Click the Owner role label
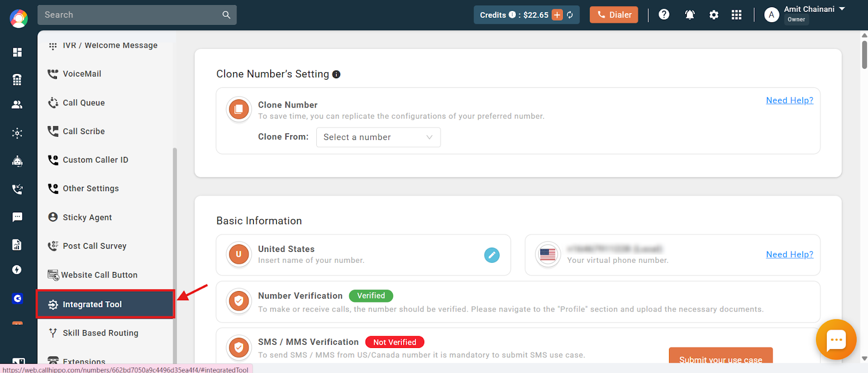Screen dimensions: 868x373 pyautogui.click(x=796, y=20)
